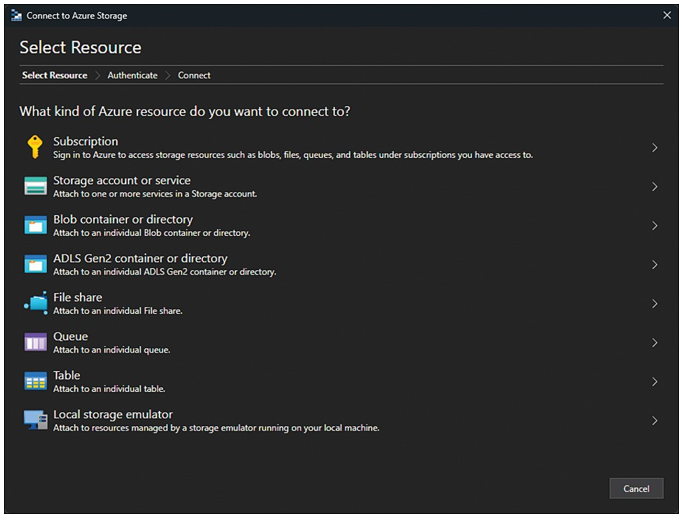
Task: Click 'Attach to an individual ADLS Gen2 container' description
Action: tap(165, 272)
